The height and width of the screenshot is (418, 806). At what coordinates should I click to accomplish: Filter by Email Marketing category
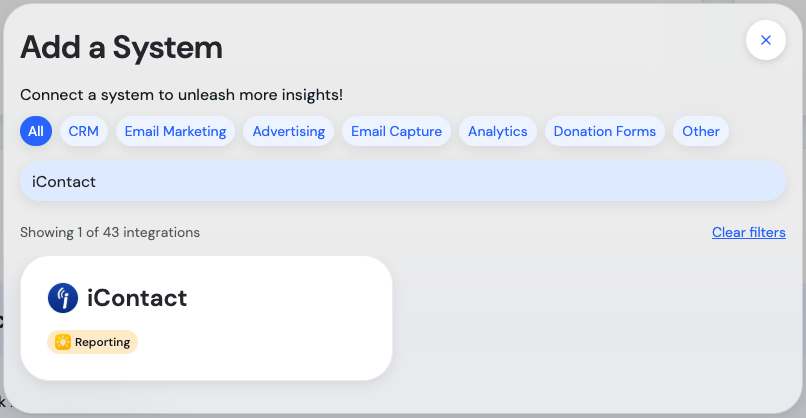(x=175, y=131)
